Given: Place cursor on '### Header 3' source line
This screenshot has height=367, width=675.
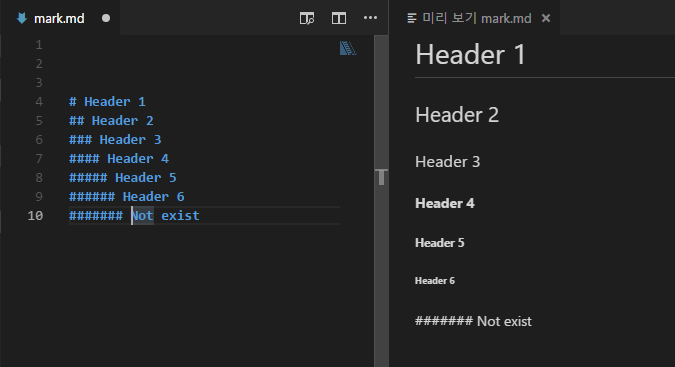Looking at the screenshot, I should 115,139.
